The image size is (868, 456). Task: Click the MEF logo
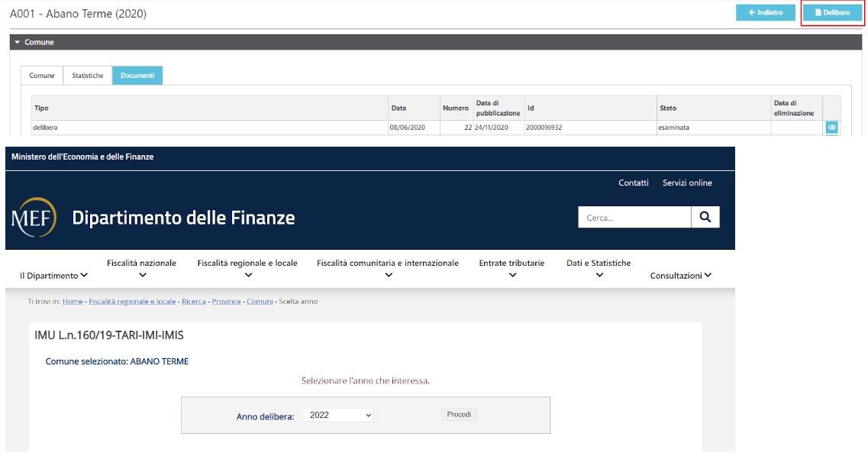[x=34, y=217]
